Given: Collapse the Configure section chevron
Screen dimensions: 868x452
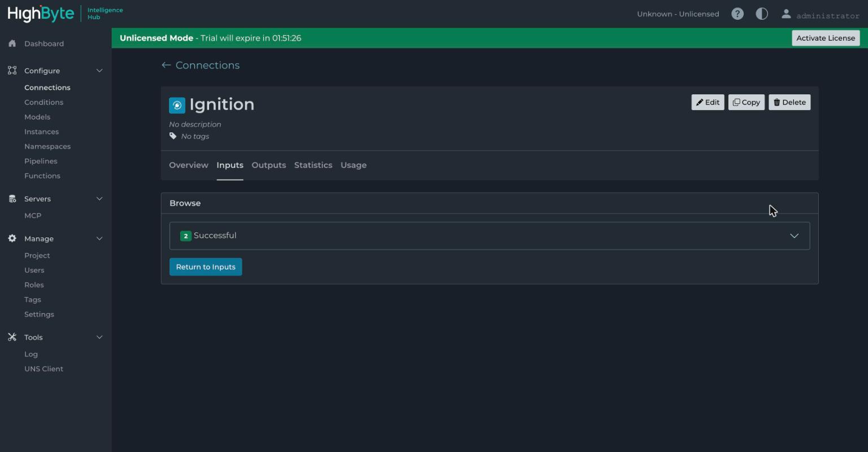Looking at the screenshot, I should 99,71.
